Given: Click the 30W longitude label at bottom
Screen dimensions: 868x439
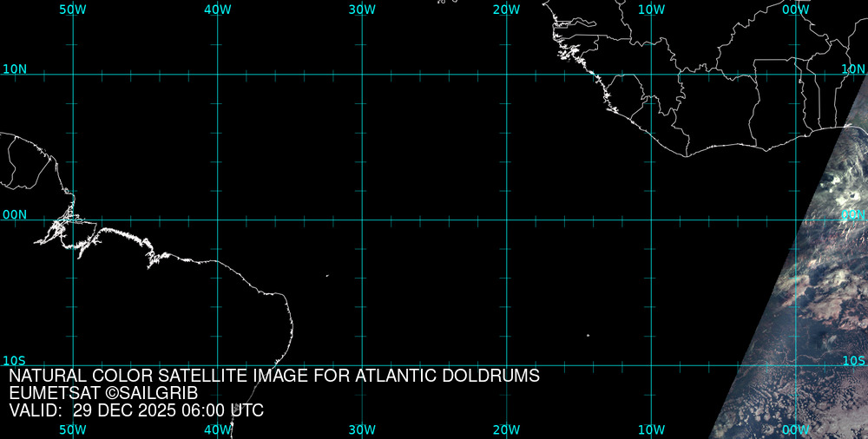Looking at the screenshot, I should coord(362,430).
